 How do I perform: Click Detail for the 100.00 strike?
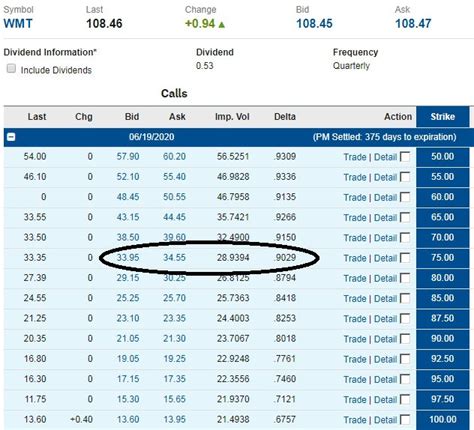385,420
